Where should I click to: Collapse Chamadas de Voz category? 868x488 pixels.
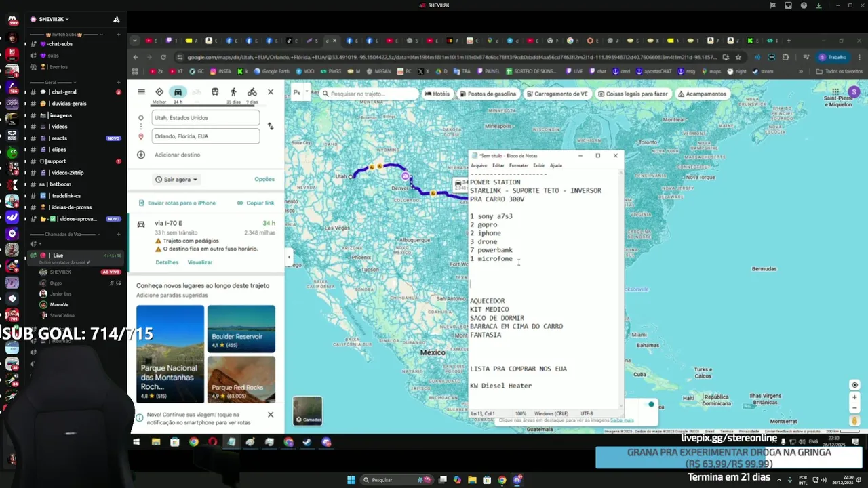point(64,234)
